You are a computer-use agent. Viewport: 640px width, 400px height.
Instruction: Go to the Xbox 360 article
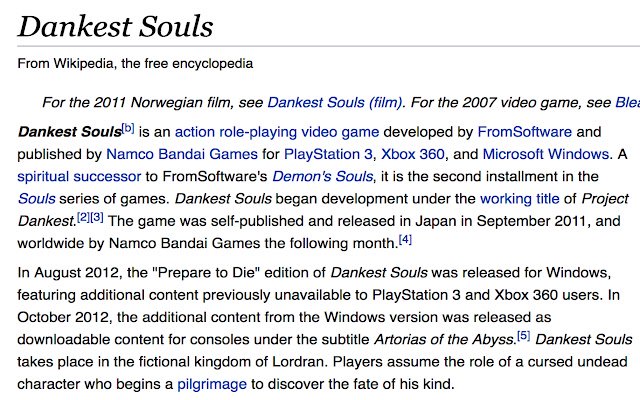coord(413,154)
